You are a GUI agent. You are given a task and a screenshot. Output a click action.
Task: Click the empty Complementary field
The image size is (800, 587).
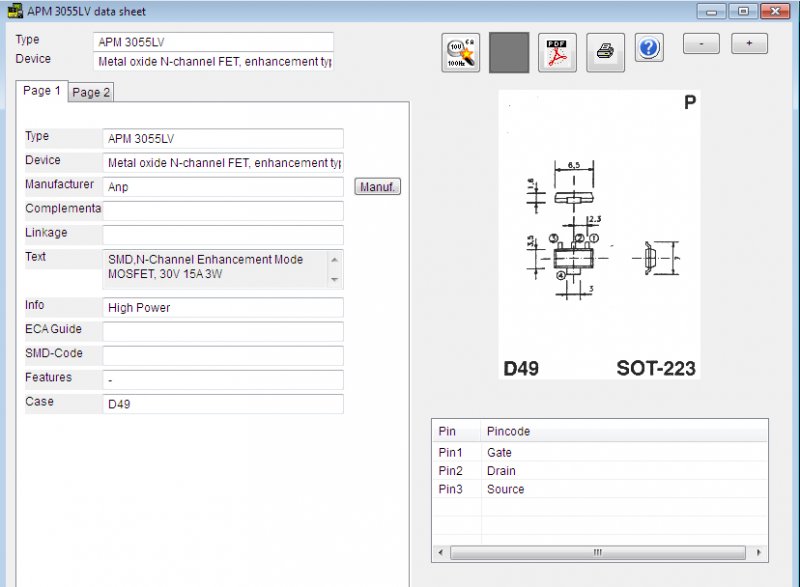tap(223, 211)
